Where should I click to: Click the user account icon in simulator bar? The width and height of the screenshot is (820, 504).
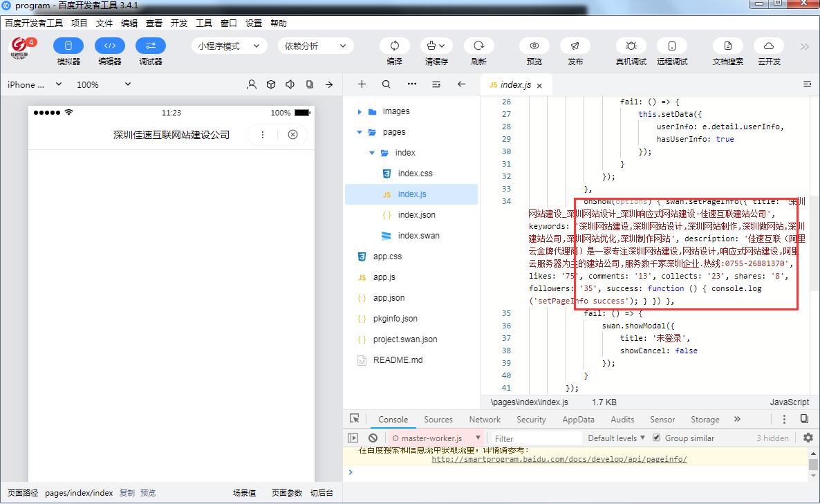252,84
